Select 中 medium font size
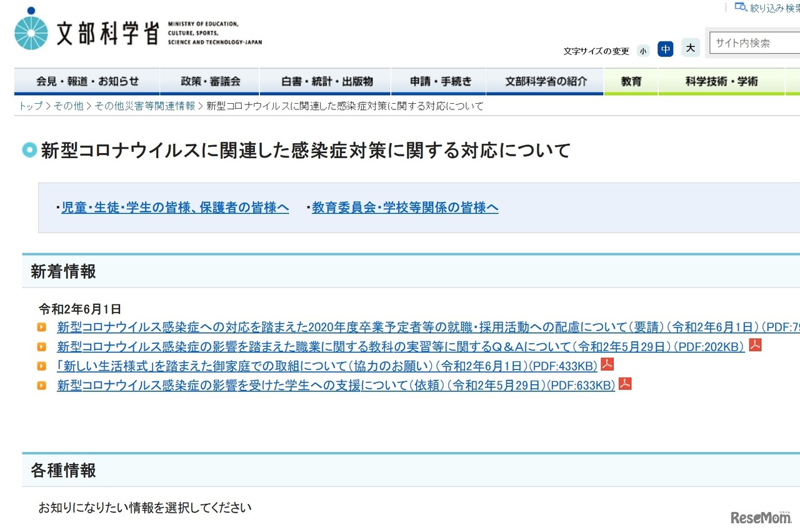The width and height of the screenshot is (800, 532). (x=666, y=48)
